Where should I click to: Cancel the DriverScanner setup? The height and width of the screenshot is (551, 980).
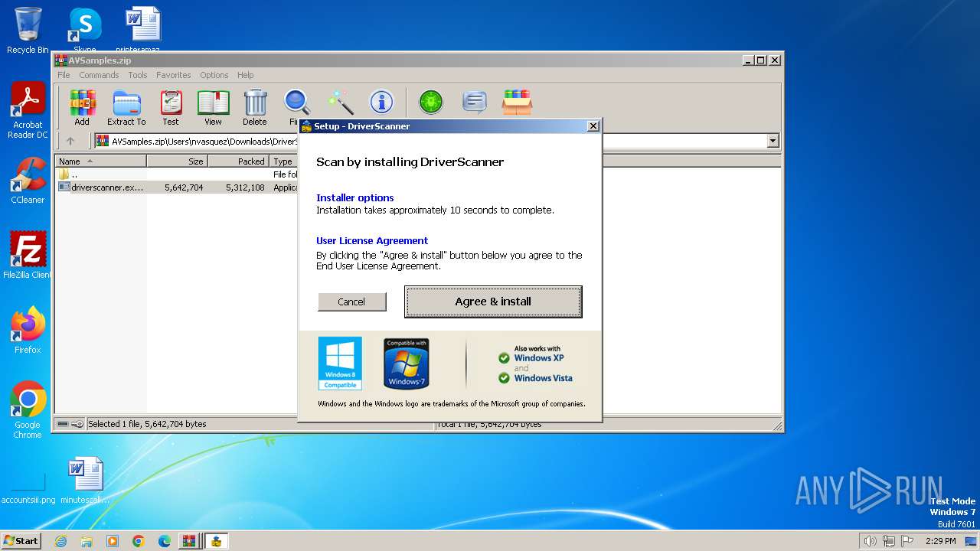coord(351,302)
